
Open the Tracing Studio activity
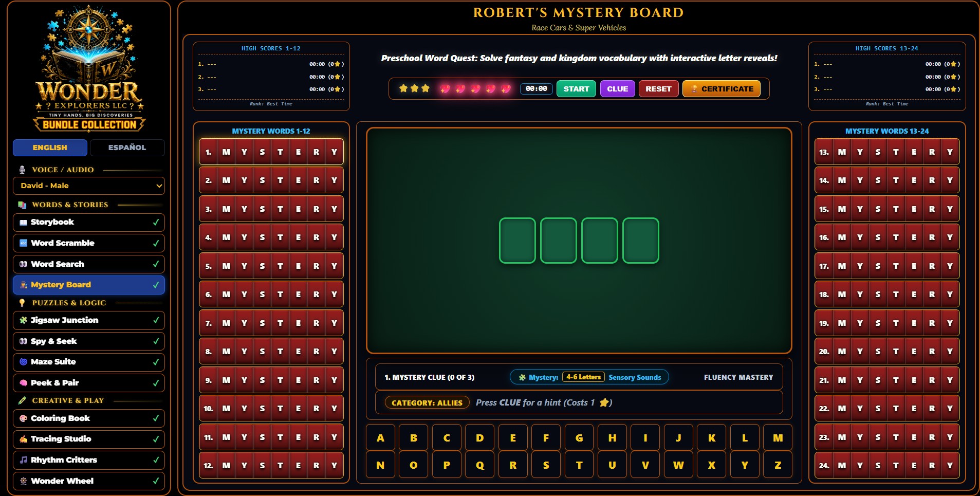tap(89, 439)
